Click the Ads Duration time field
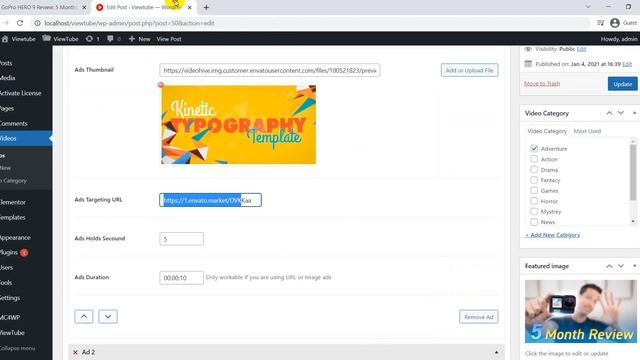640x360 pixels. [x=181, y=278]
